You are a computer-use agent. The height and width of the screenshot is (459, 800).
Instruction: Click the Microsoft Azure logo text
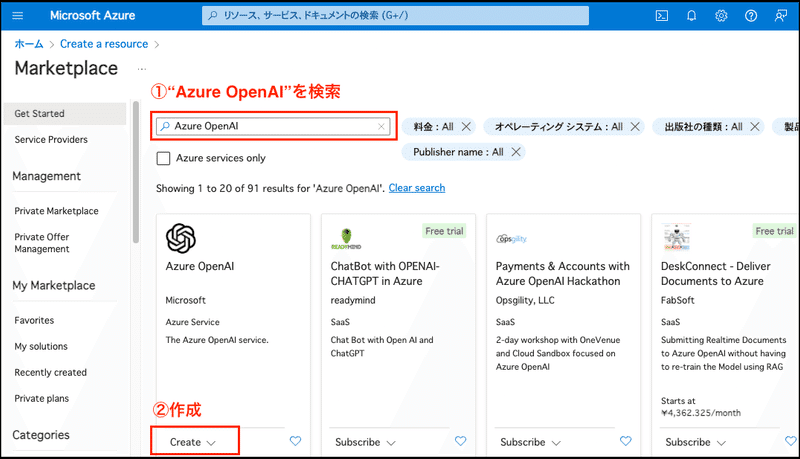[92, 15]
